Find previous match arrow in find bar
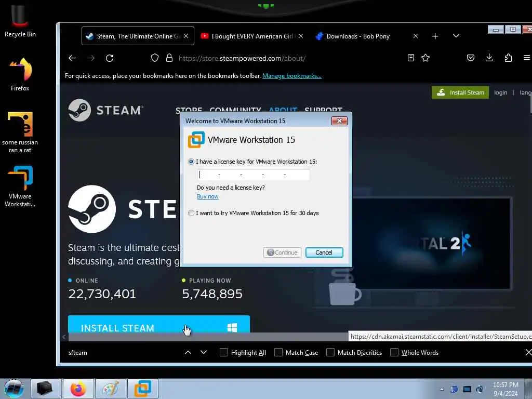The width and height of the screenshot is (532, 399). click(x=188, y=353)
